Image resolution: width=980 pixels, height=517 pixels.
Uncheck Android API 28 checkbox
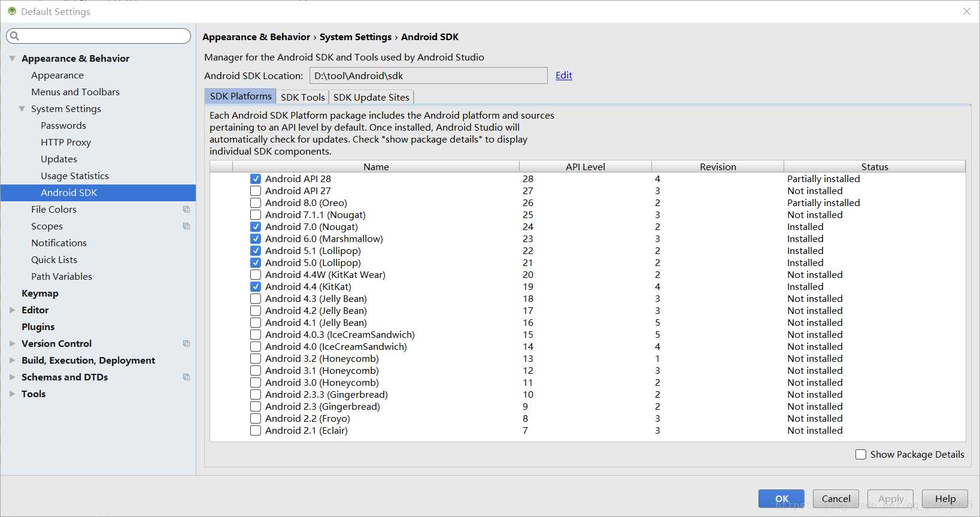(256, 179)
